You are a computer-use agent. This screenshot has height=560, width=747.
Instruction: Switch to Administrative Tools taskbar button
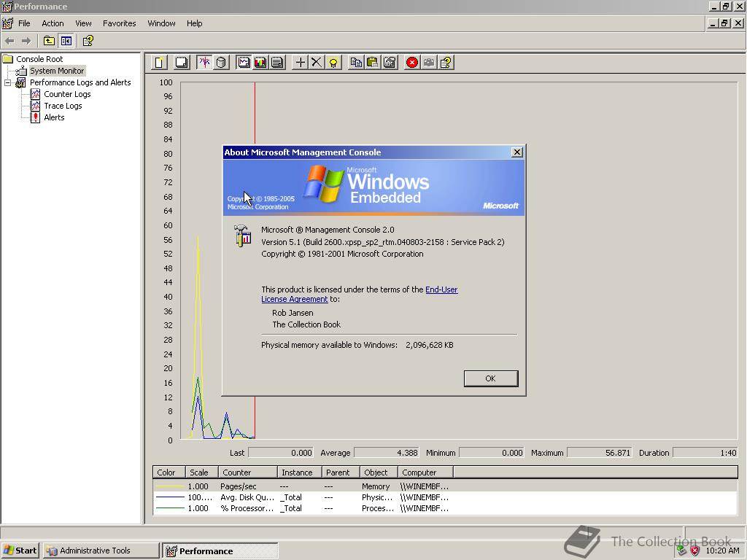click(x=101, y=551)
